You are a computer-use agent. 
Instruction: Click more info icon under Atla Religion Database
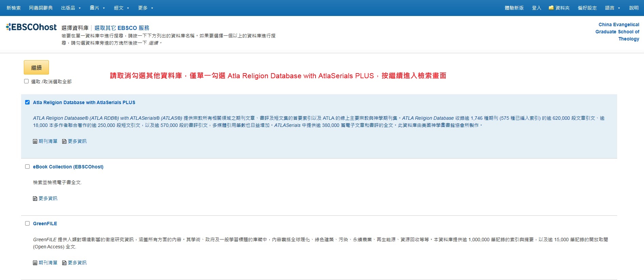64,141
